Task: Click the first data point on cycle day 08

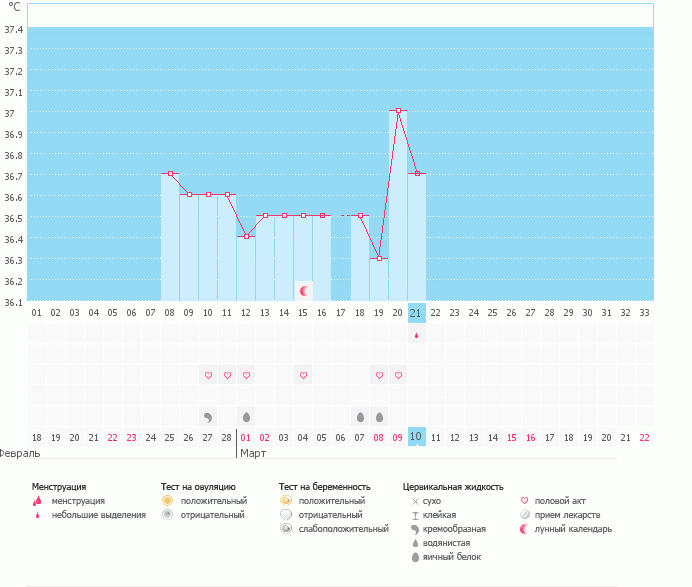Action: point(170,174)
